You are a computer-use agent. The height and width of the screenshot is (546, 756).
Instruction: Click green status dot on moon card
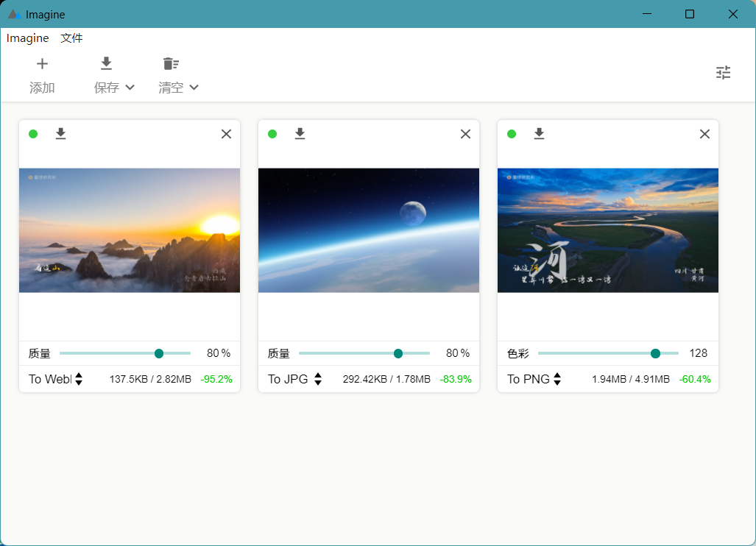tap(272, 134)
